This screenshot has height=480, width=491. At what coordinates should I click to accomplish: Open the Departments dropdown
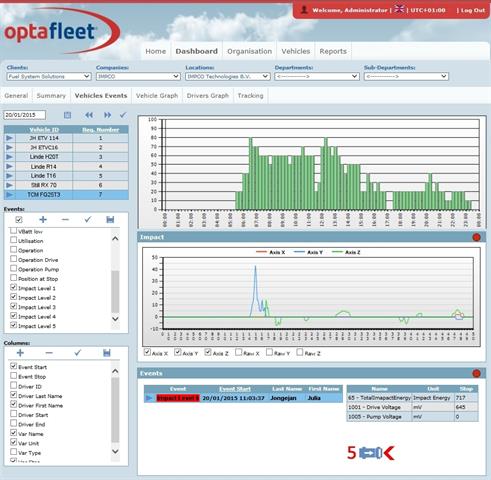[317, 76]
